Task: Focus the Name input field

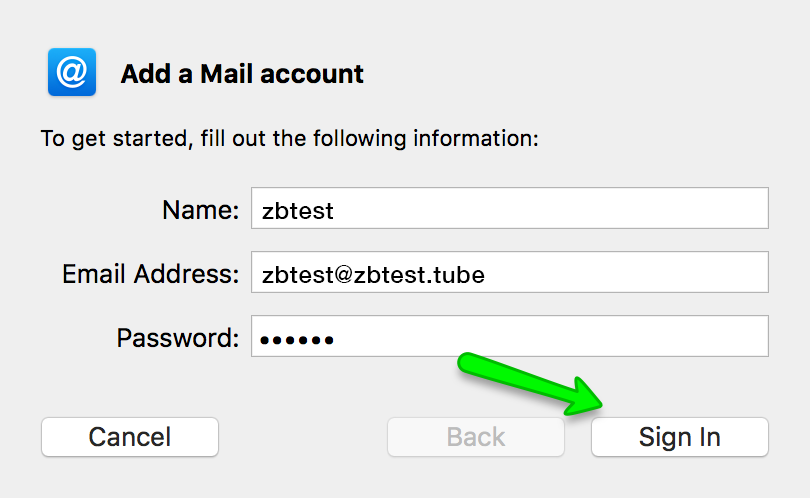Action: pyautogui.click(x=509, y=208)
